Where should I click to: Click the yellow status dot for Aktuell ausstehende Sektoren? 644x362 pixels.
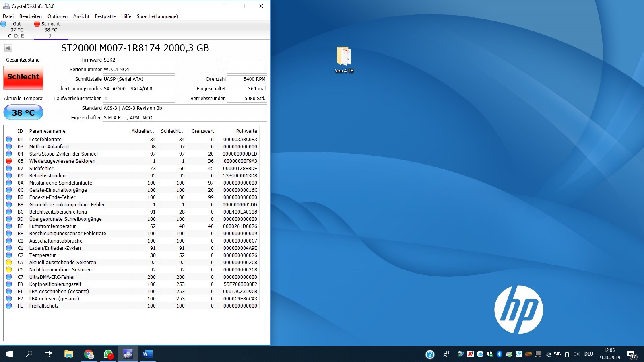tap(9, 262)
